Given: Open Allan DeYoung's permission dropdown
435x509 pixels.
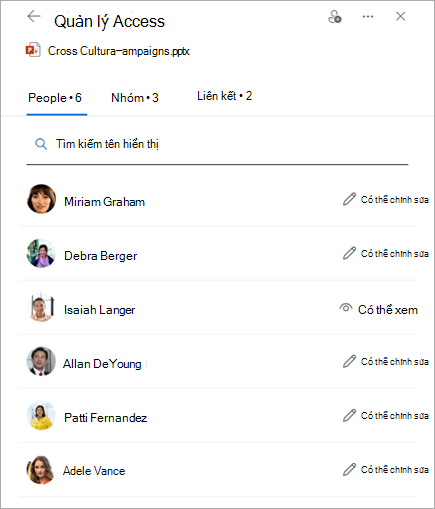Looking at the screenshot, I should [385, 361].
